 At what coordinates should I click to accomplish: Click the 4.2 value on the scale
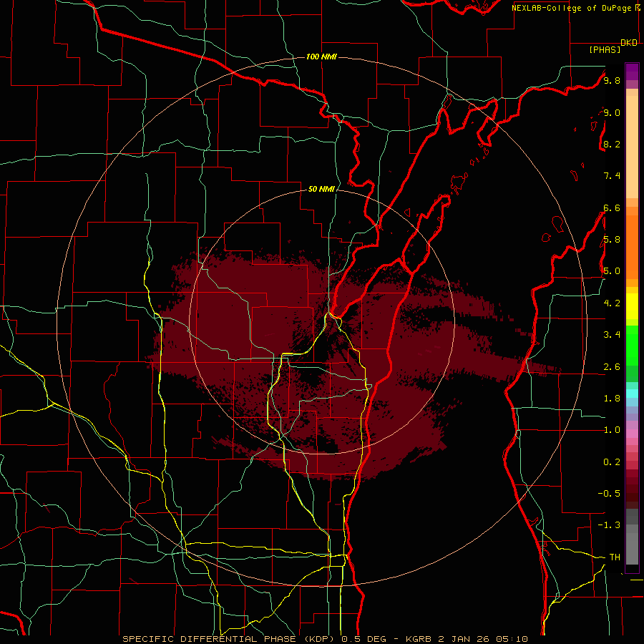(x=612, y=303)
